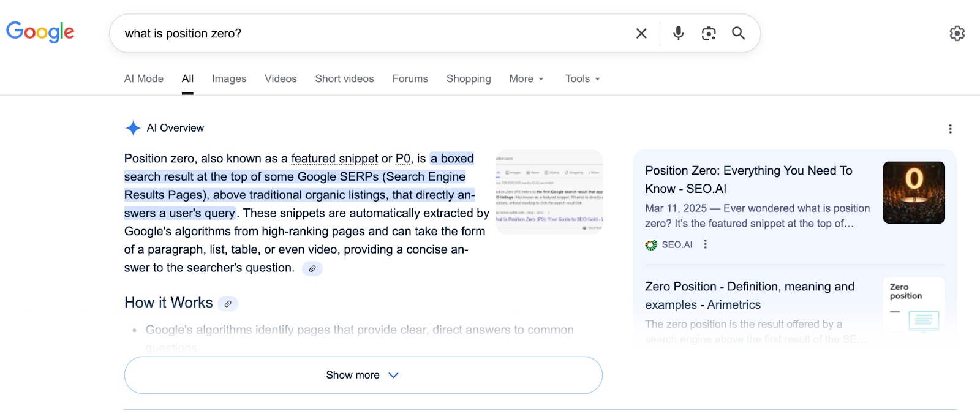980x419 pixels.
Task: Click the Google logo
Action: click(40, 32)
